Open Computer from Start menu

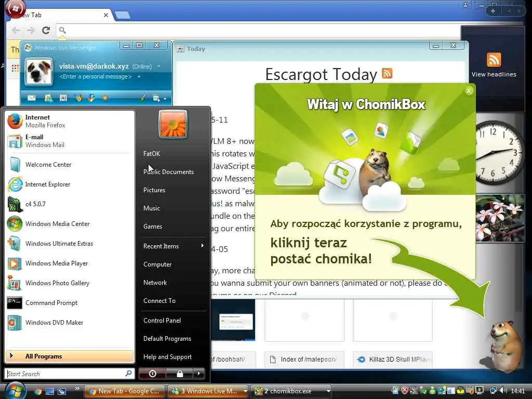point(157,264)
